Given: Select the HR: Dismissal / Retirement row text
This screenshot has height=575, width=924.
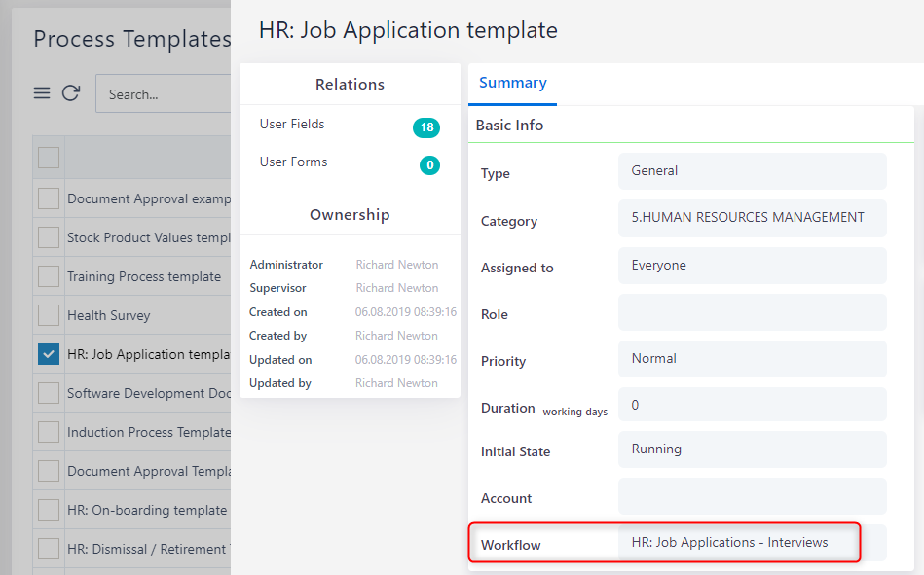Looking at the screenshot, I should [x=149, y=549].
